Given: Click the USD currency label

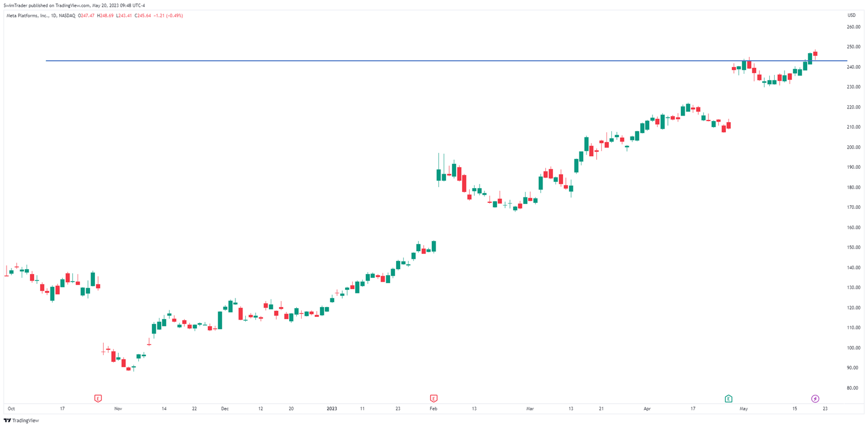Looking at the screenshot, I should point(852,15).
